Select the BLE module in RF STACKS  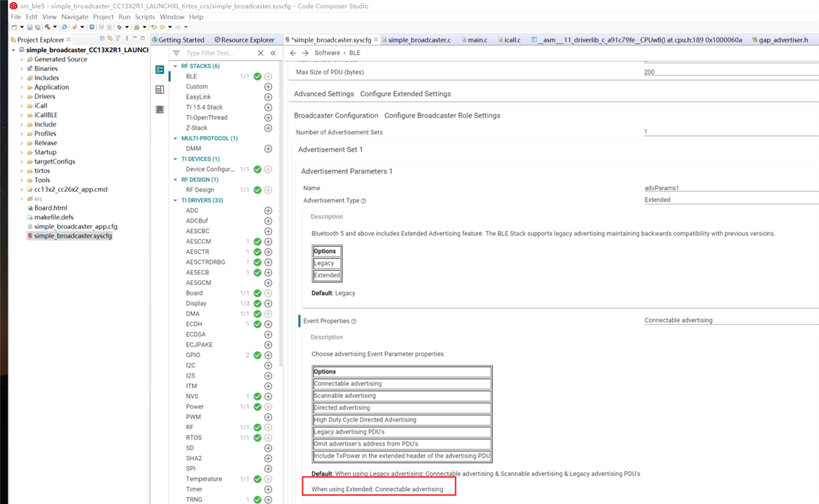tap(192, 77)
